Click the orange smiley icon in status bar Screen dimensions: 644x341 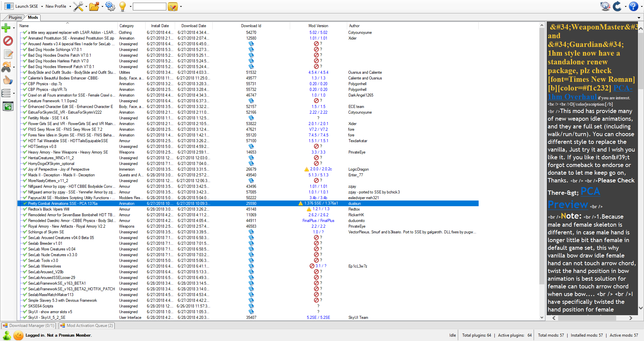(x=18, y=335)
